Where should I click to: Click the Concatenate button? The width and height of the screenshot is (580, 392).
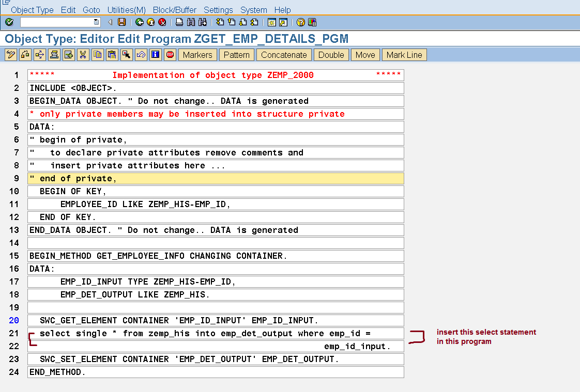[284, 55]
